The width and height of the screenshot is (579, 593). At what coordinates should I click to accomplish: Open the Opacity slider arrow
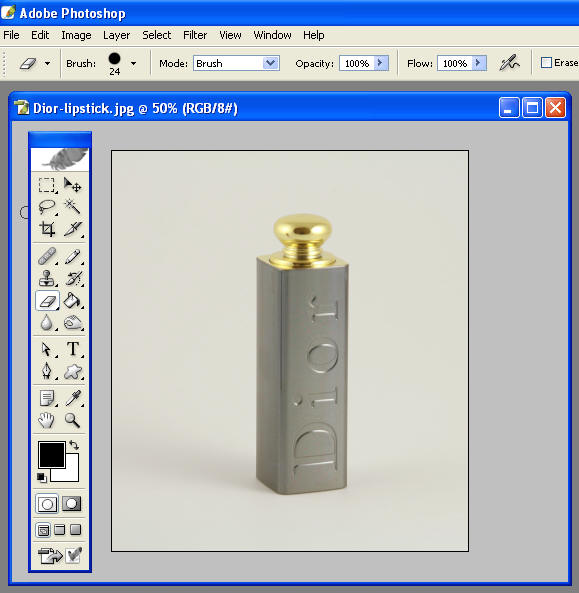(381, 63)
